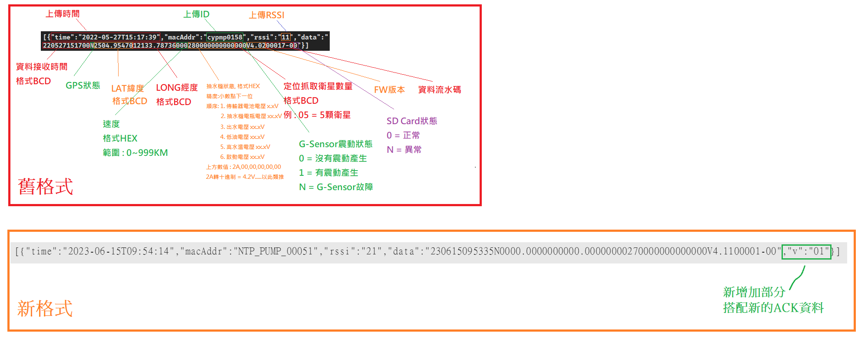Viewport: 868px width, 349px height.
Task: Click the boxed rssi value 11
Action: point(285,37)
